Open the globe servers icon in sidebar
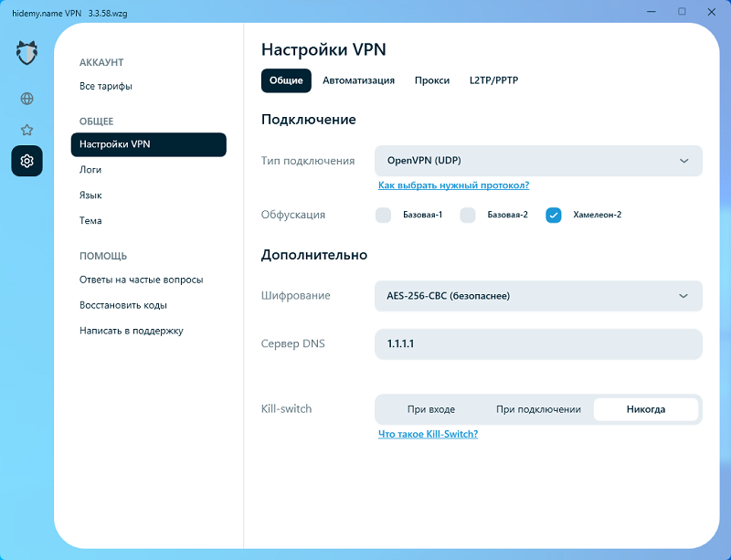Image resolution: width=731 pixels, height=560 pixels. pyautogui.click(x=26, y=99)
